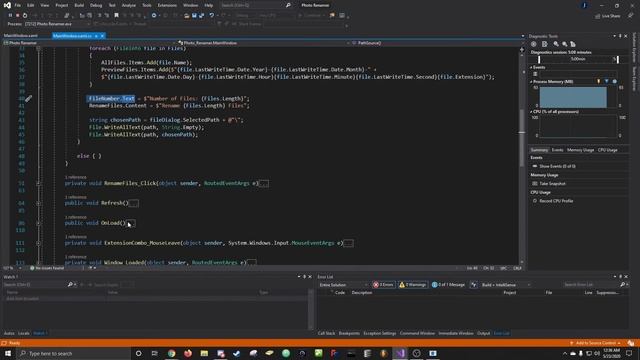Zoom in on the diagnostics timeline
The image size is (640, 360).
[556, 44]
